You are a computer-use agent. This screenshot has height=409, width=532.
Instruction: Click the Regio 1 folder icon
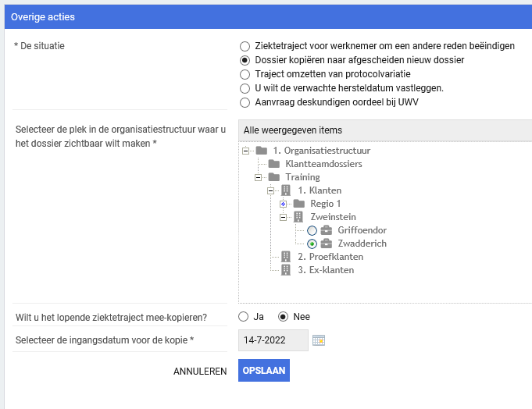[x=298, y=204]
